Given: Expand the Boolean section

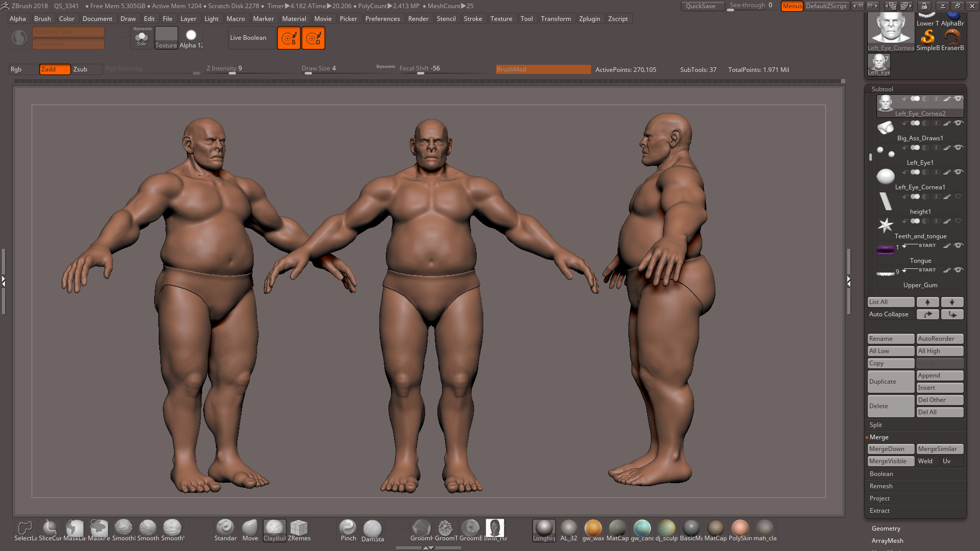Looking at the screenshot, I should coord(881,474).
